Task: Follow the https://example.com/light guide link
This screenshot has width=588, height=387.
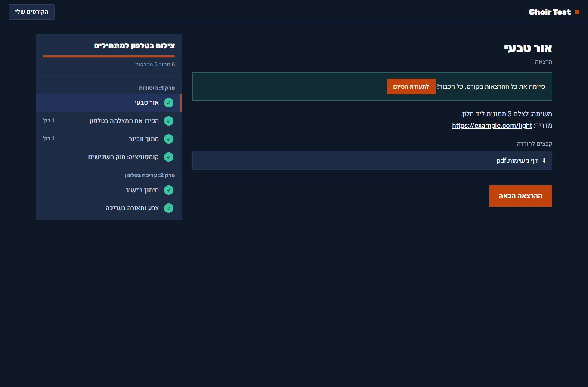Action: click(492, 126)
